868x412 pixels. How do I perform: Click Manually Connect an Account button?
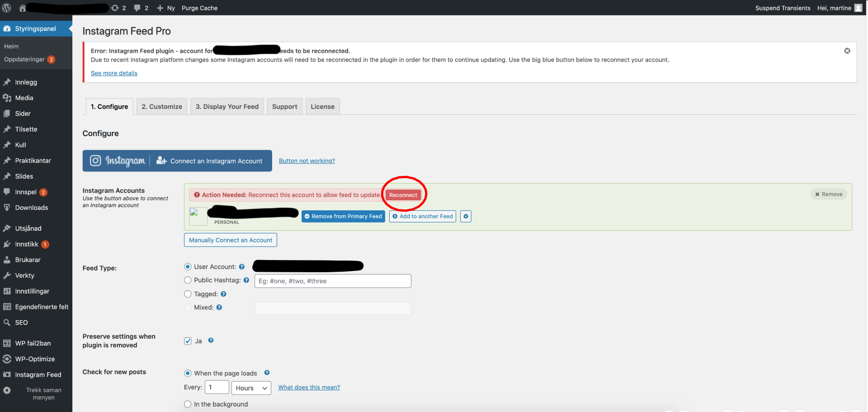click(231, 240)
